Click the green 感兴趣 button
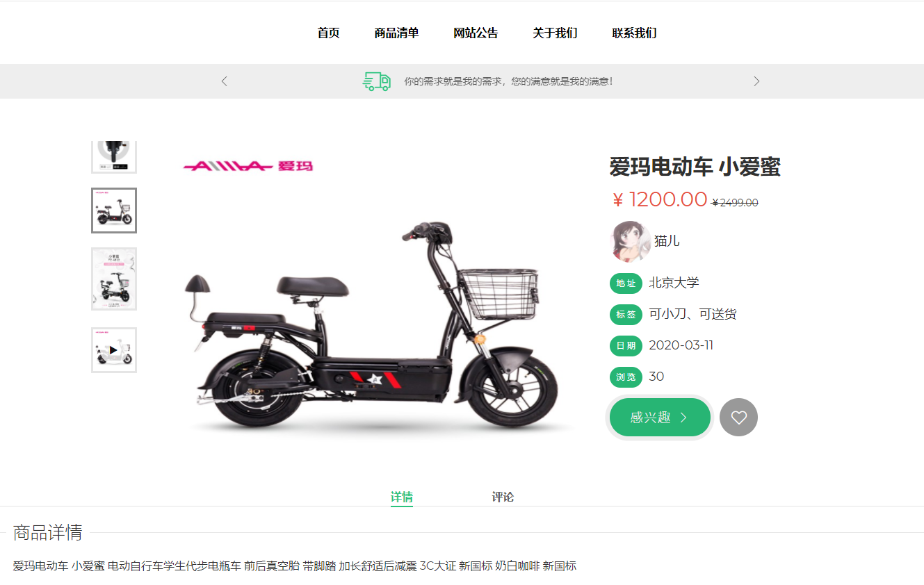This screenshot has width=924, height=585. coord(660,418)
